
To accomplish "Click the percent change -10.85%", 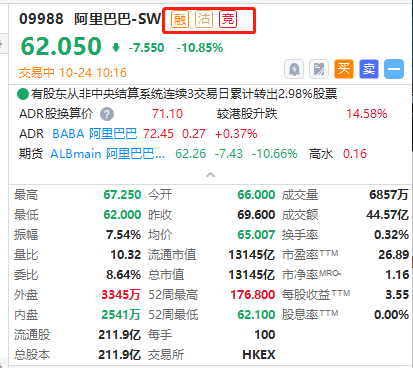I will (200, 48).
